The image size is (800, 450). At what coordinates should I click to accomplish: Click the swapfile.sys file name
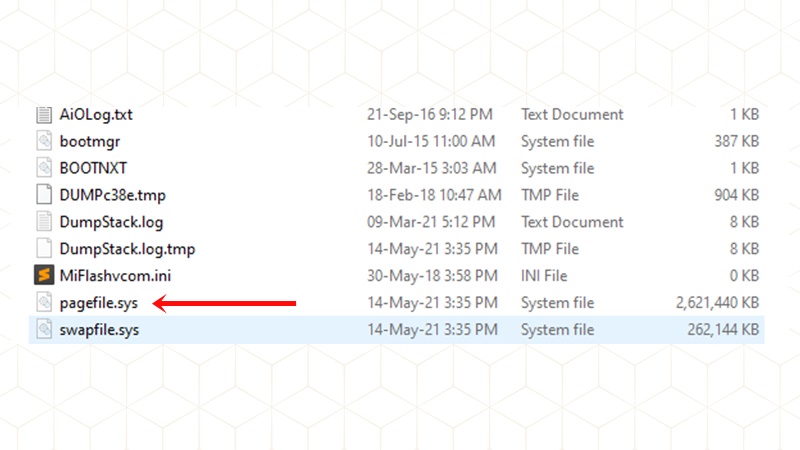pyautogui.click(x=99, y=329)
